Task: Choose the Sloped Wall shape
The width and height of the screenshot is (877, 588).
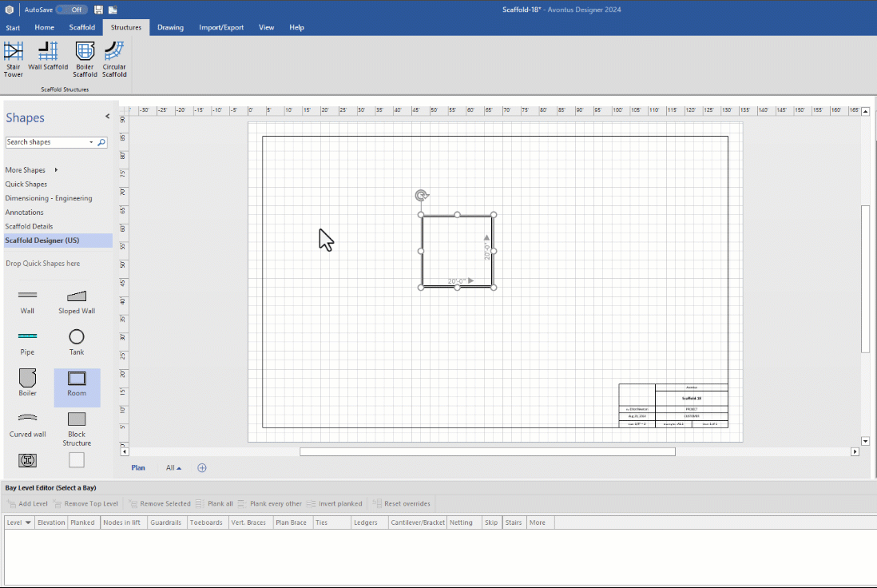Action: pyautogui.click(x=77, y=301)
